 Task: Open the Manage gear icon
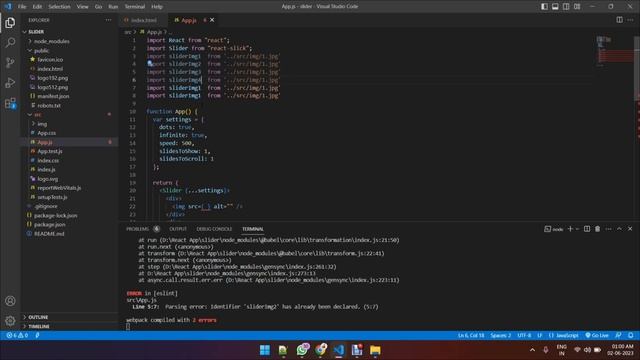10,321
